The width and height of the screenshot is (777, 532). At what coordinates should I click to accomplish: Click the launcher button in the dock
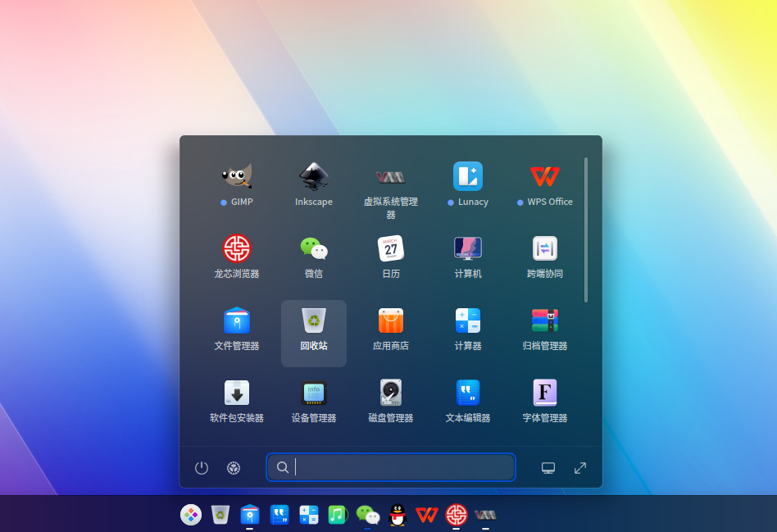point(191,515)
